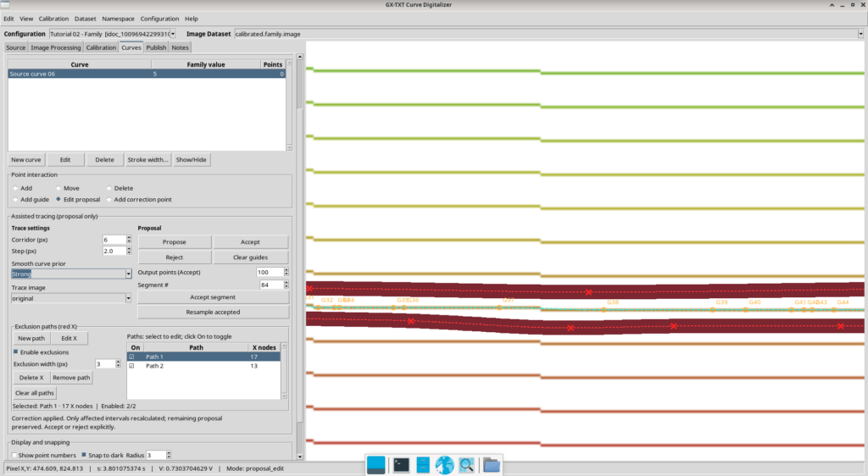868x476 pixels.
Task: Click the Delete X button
Action: [31, 377]
